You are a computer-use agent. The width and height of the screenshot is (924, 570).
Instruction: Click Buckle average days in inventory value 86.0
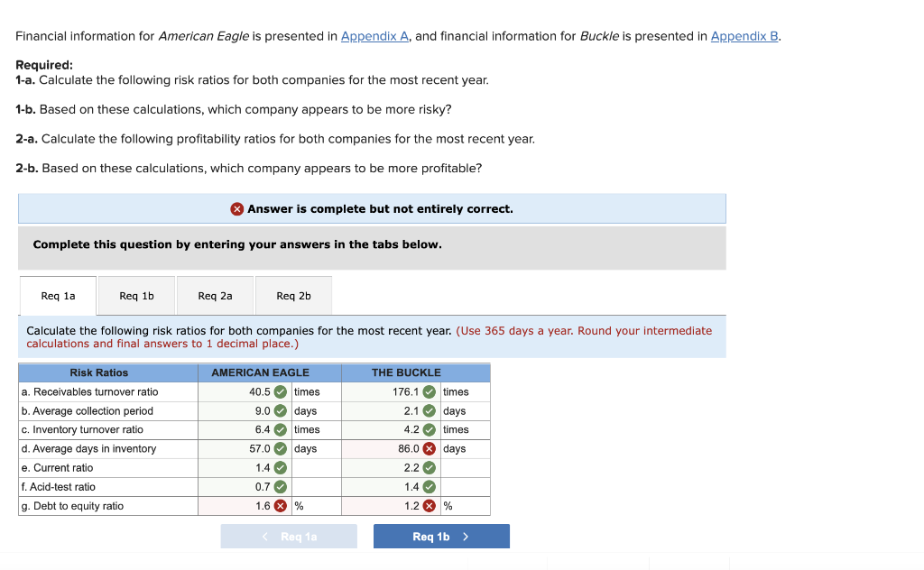click(x=409, y=449)
